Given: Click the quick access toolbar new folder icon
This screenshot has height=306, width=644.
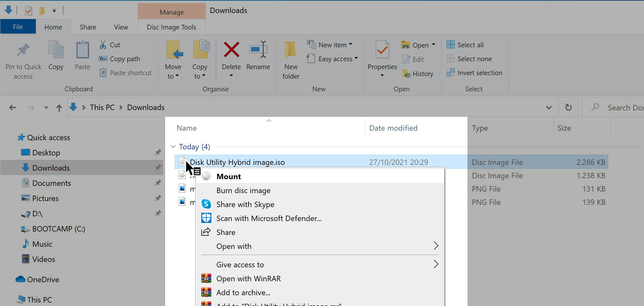Looking at the screenshot, I should (42, 10).
